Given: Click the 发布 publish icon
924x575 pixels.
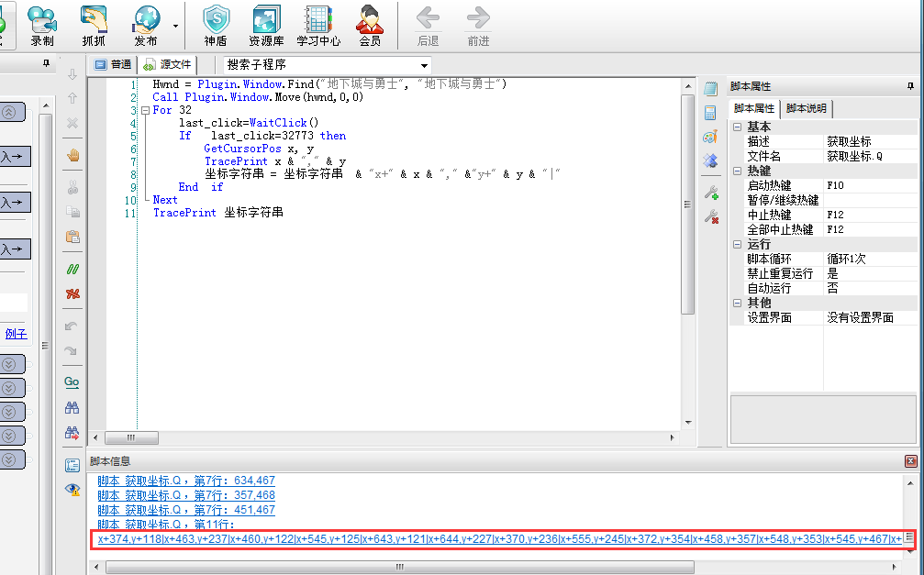Looking at the screenshot, I should point(146,26).
